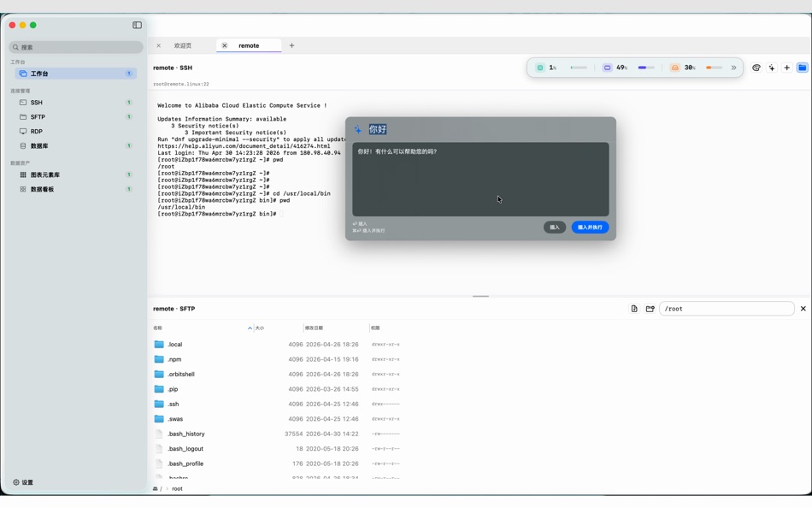Image resolution: width=812 pixels, height=508 pixels.
Task: Open 数据库 section in sidebar
Action: pyautogui.click(x=75, y=146)
